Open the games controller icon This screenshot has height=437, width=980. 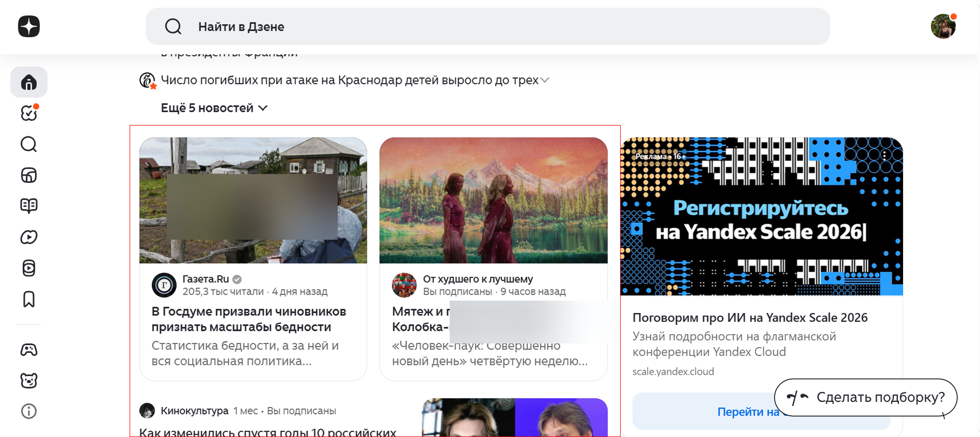[x=29, y=350]
